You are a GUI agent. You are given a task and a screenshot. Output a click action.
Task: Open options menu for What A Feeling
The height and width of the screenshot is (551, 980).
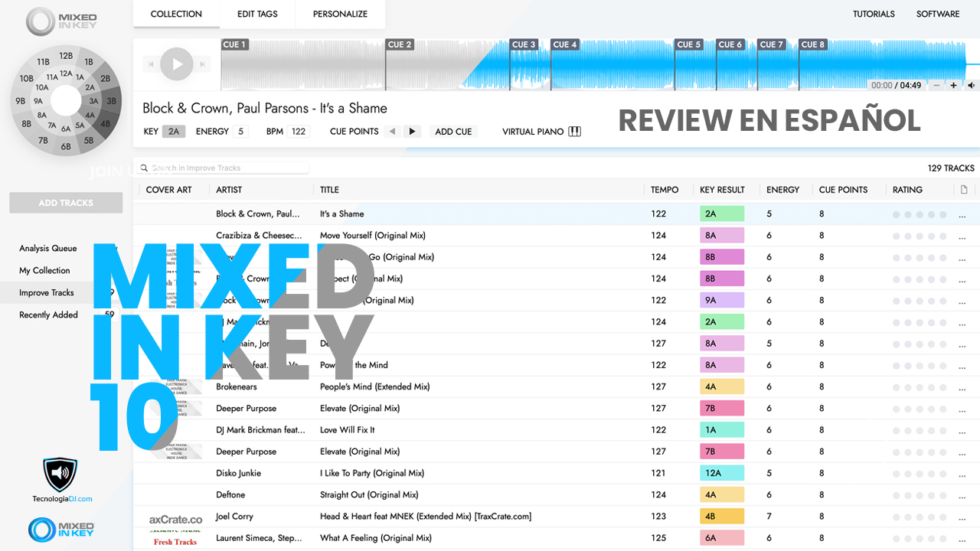pos(962,540)
